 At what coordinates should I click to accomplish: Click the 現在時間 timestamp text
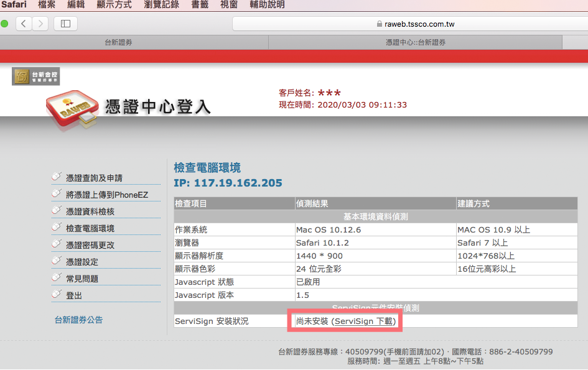tap(343, 104)
